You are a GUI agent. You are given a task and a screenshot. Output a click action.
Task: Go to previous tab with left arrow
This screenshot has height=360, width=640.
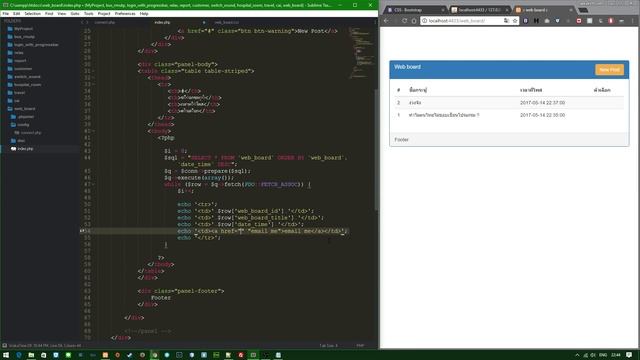82,22
